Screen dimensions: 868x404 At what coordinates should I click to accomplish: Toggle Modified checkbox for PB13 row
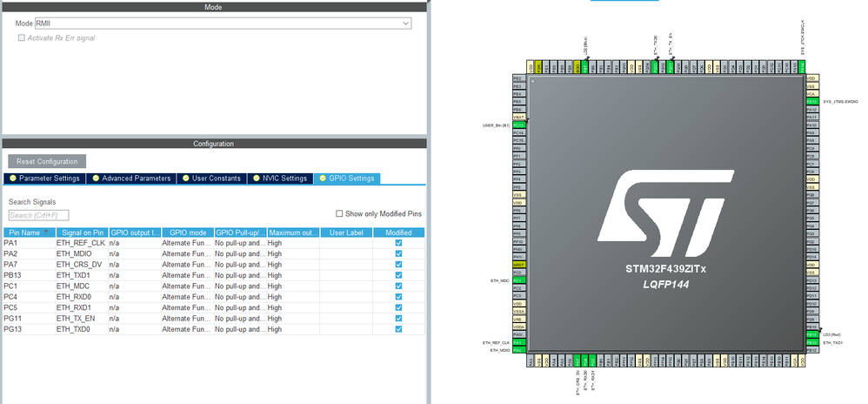coord(398,275)
